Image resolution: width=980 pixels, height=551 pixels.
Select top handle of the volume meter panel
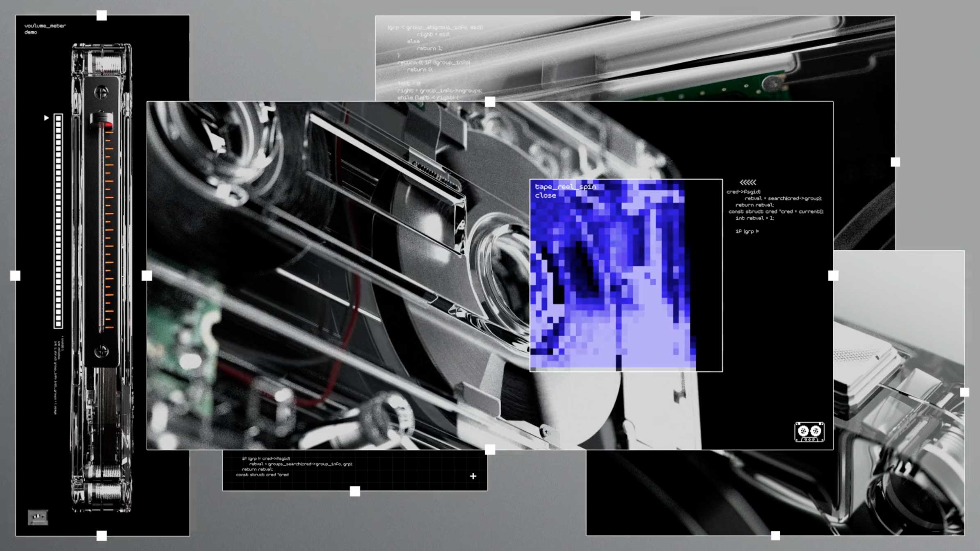pos(101,16)
